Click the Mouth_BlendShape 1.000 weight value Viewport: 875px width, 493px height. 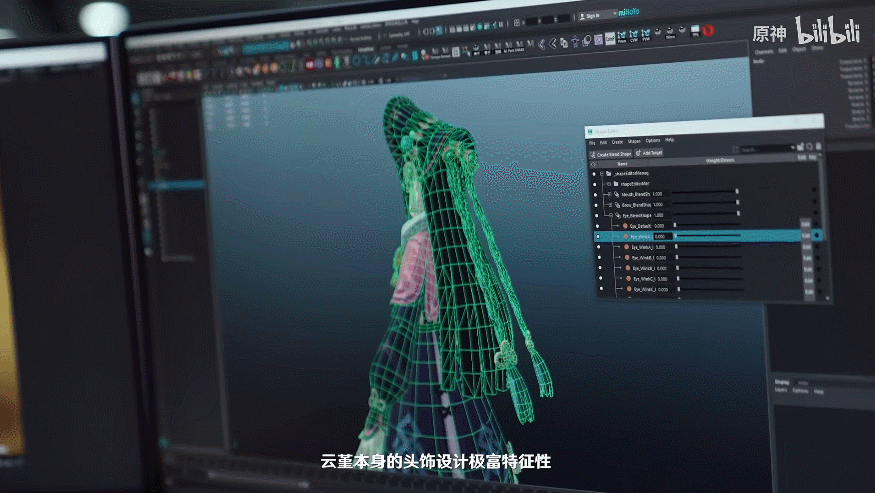tap(657, 194)
